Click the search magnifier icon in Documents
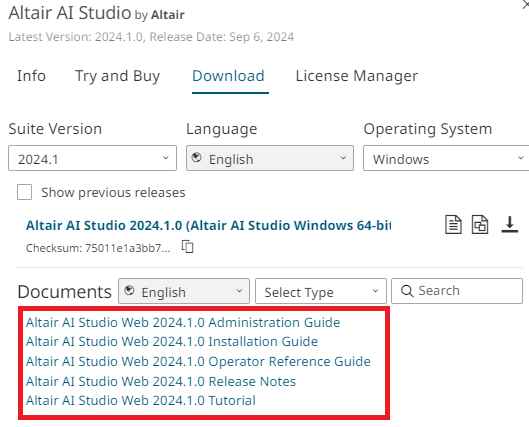 (407, 291)
